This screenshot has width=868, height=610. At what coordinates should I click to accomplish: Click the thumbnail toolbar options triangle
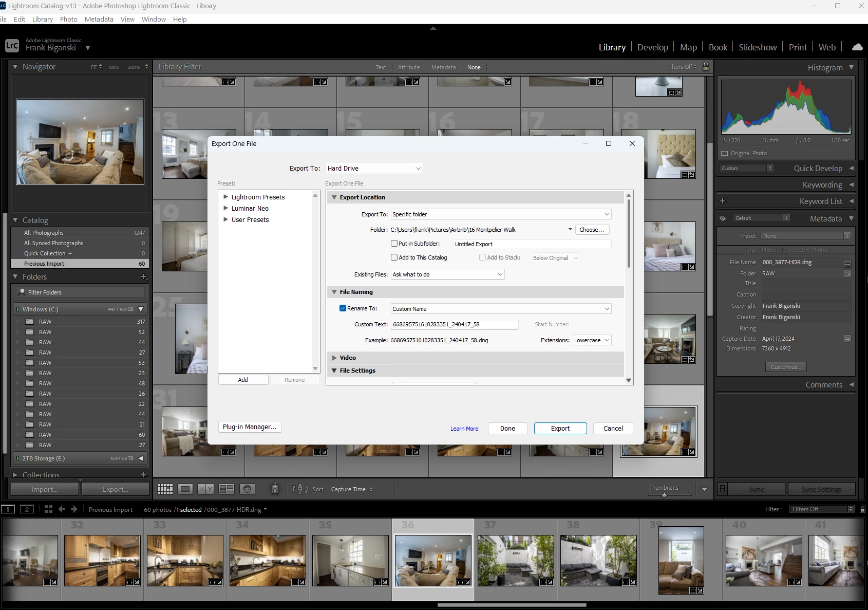(704, 489)
